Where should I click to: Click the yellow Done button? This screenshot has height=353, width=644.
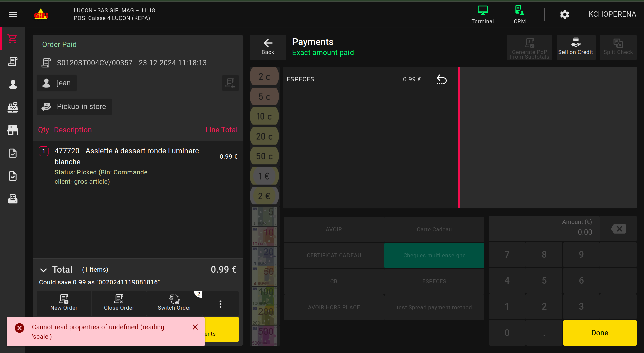click(600, 333)
